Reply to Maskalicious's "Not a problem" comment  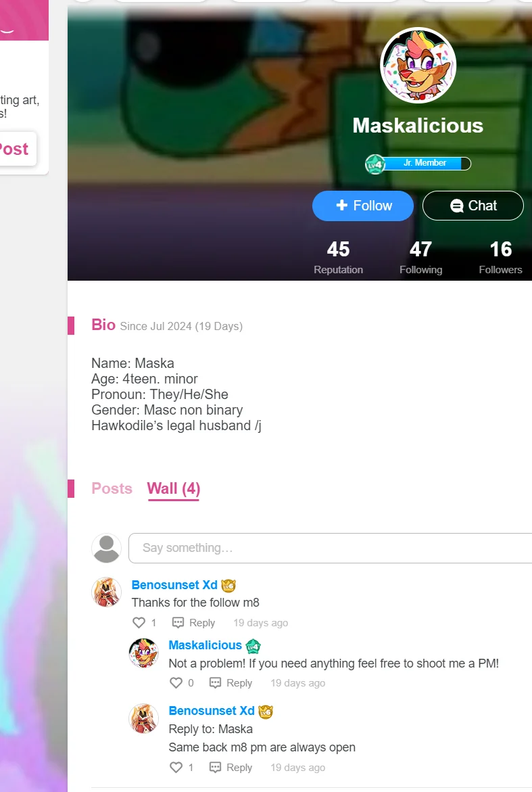[231, 683]
